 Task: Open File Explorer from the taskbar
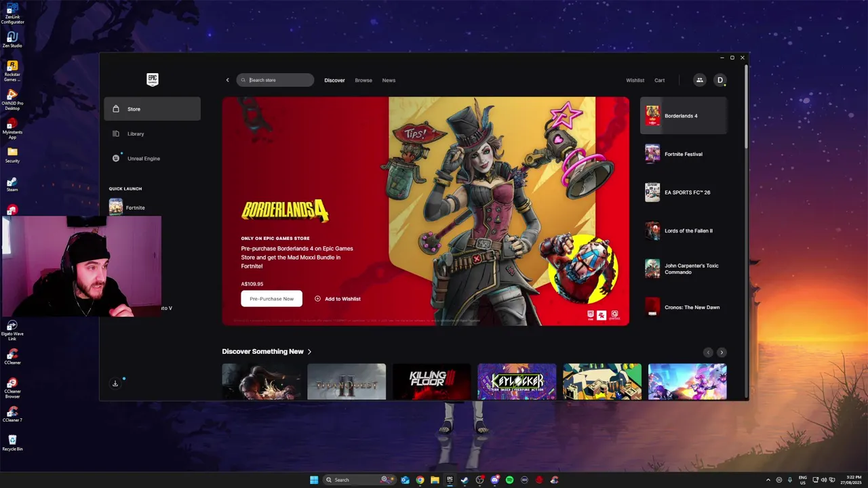(x=435, y=480)
